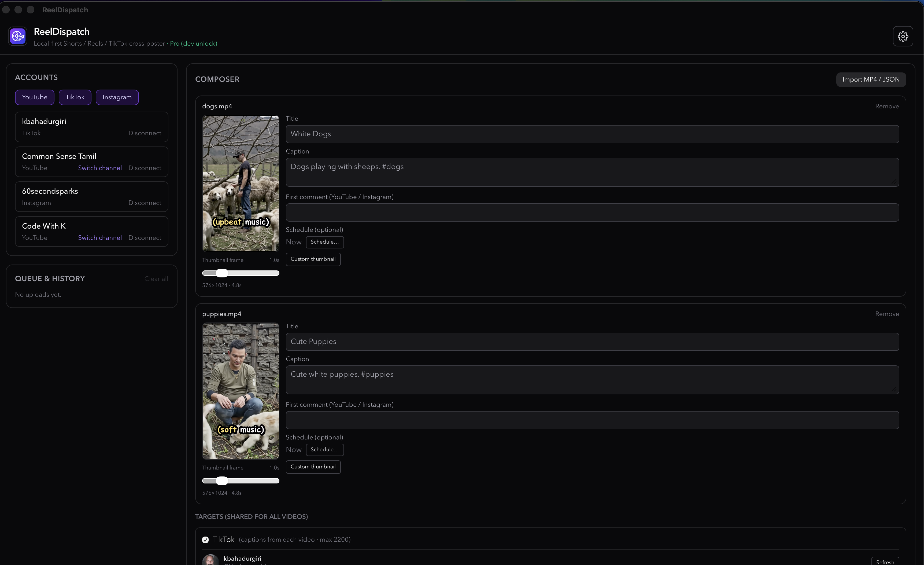Click the ReelDispatch app logo icon
This screenshot has width=924, height=565.
coord(18,36)
